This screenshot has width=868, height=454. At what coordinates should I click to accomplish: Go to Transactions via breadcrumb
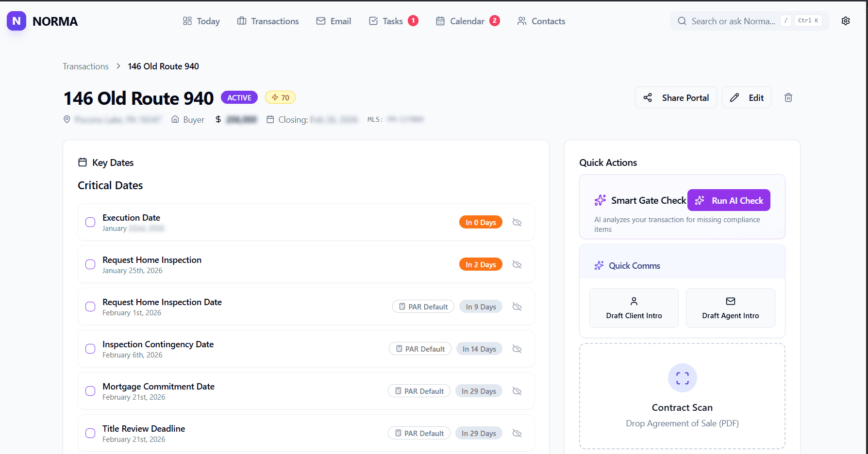click(85, 66)
